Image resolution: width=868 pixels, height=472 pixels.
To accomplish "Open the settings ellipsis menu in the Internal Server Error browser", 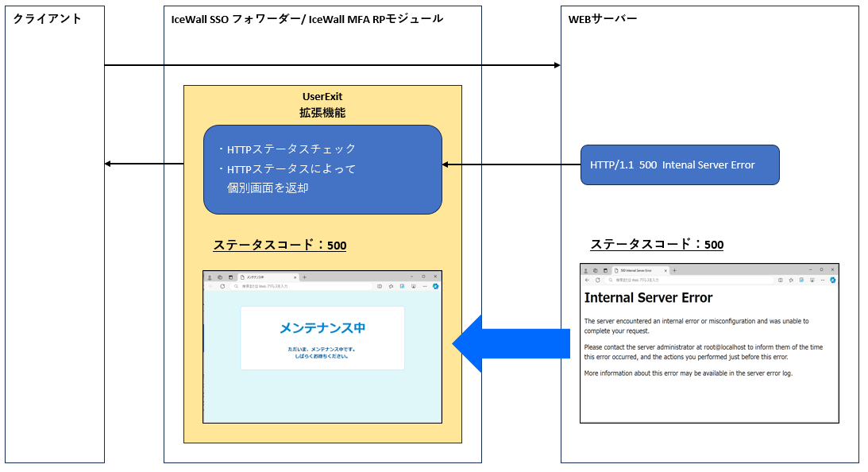I will coord(823,280).
